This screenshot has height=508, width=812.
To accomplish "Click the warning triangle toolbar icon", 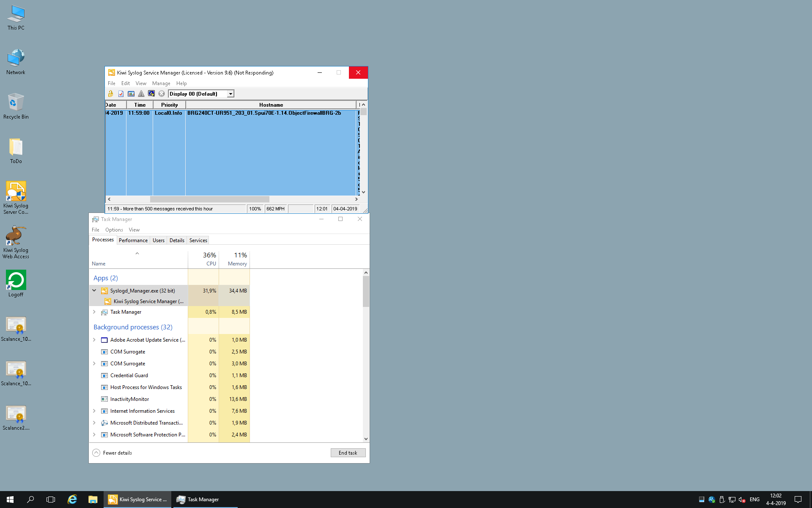I will tap(141, 94).
